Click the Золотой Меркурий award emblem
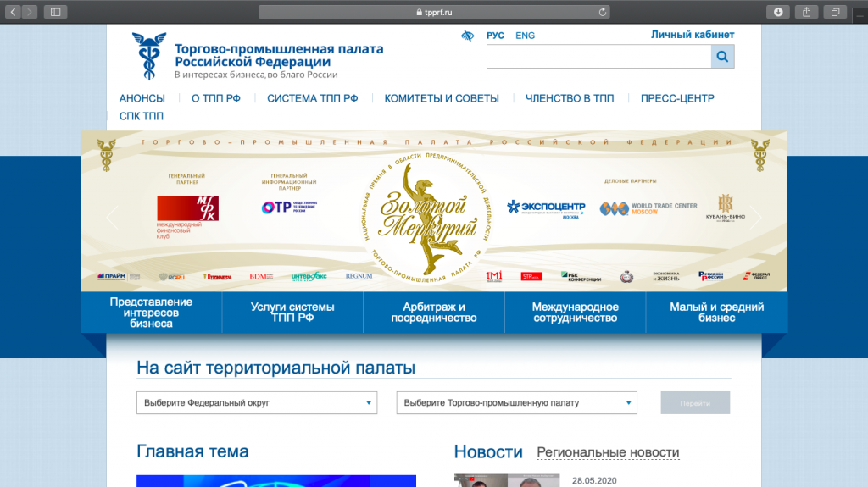Image resolution: width=868 pixels, height=487 pixels. click(426, 219)
